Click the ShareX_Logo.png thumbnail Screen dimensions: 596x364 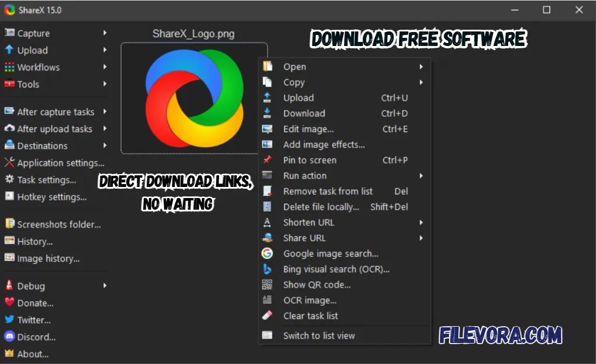click(194, 97)
